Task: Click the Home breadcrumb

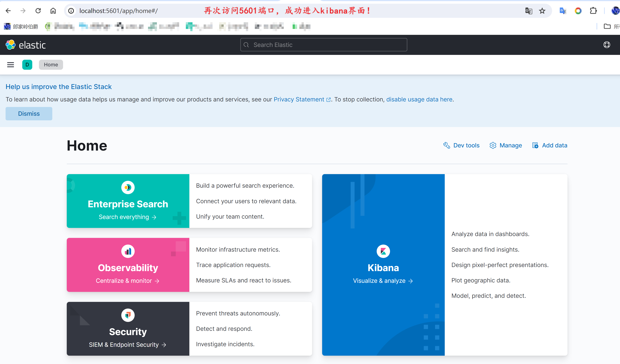Action: tap(51, 65)
